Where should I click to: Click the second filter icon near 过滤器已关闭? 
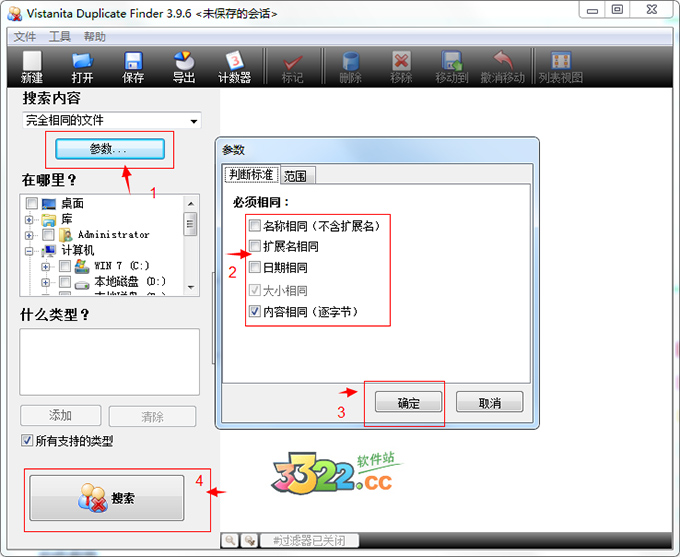[249, 541]
